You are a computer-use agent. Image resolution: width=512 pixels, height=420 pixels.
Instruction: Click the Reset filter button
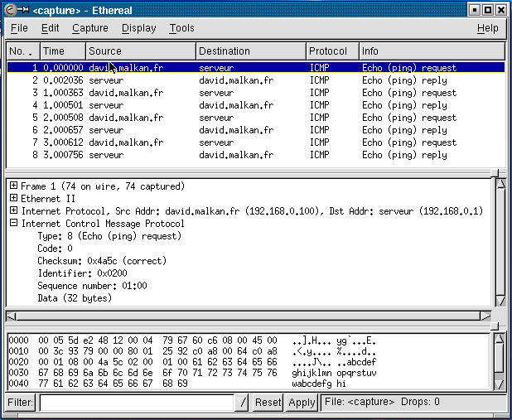(268, 402)
